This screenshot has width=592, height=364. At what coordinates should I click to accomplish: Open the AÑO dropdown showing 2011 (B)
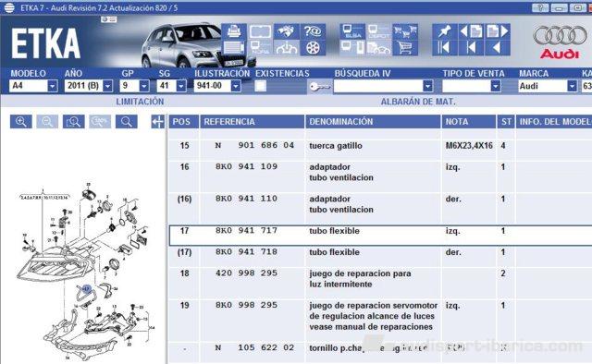click(x=107, y=86)
